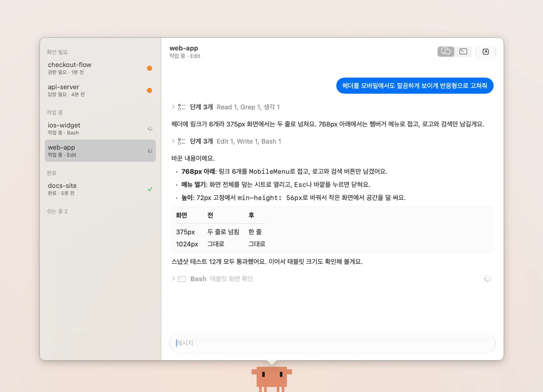Click the 높이 bullet text
Viewport: 543px width, 392px height.
click(293, 198)
